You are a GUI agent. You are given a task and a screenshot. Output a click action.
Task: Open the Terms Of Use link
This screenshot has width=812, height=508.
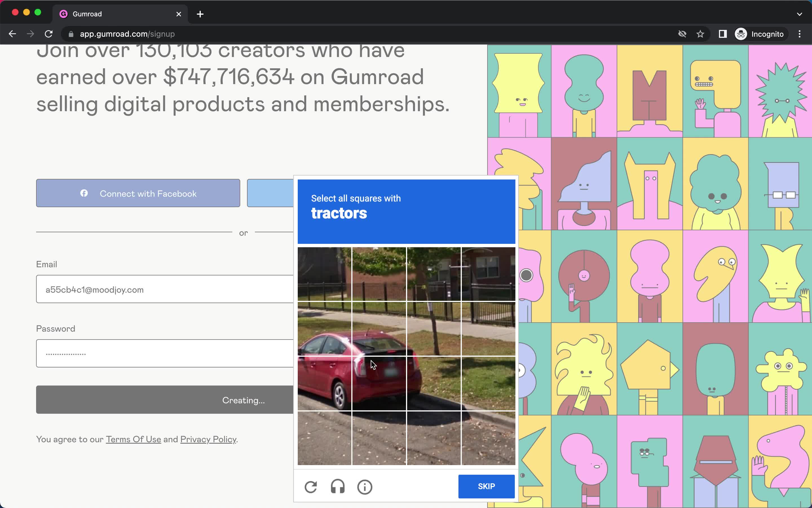(x=133, y=439)
